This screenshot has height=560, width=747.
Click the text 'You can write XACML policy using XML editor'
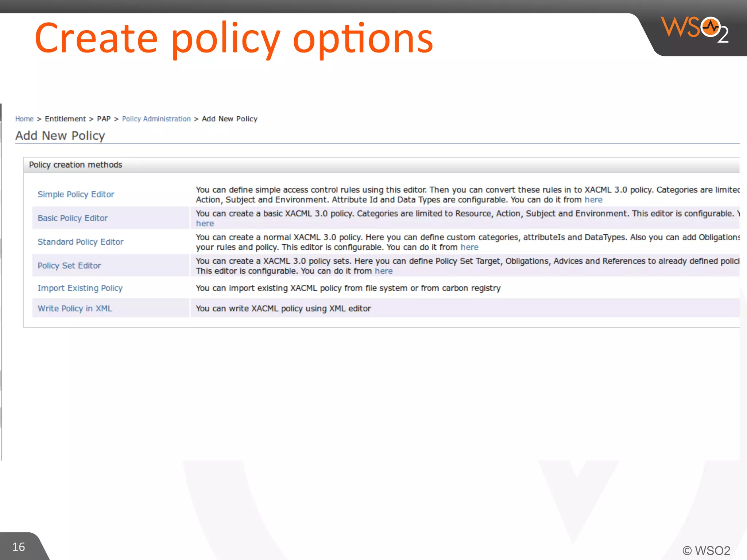click(x=283, y=308)
